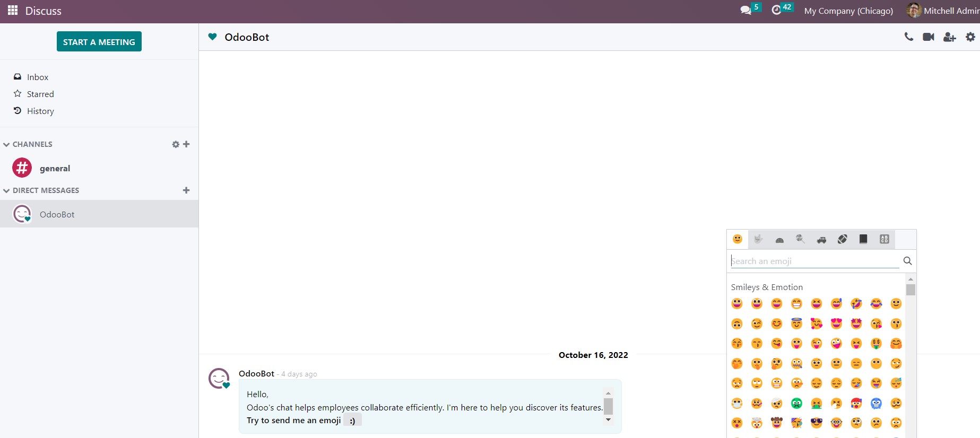Click the emoji search magnifier icon

point(908,260)
